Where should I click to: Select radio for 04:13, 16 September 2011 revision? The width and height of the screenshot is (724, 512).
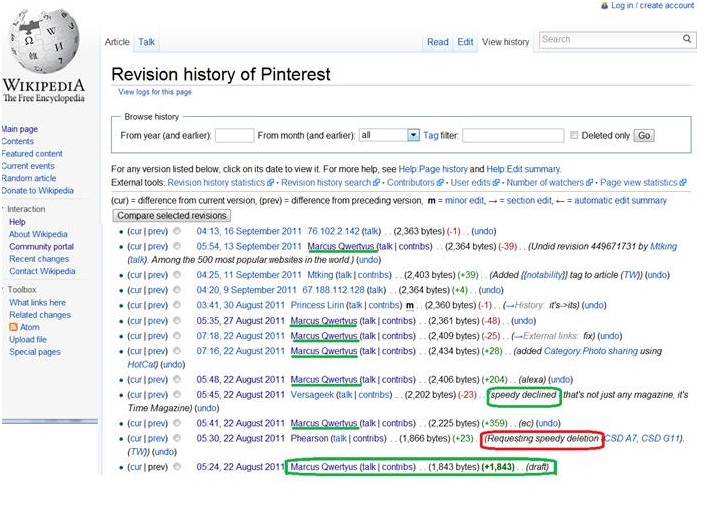click(x=177, y=231)
